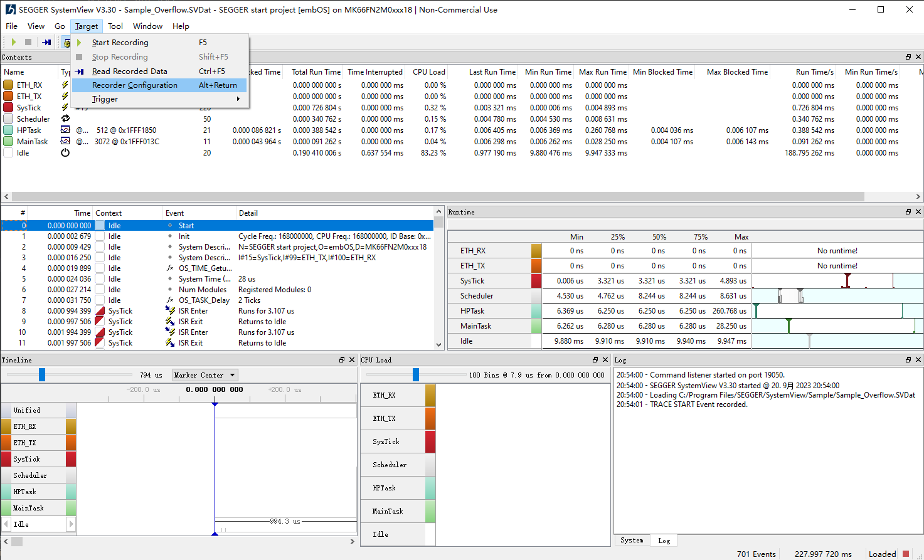Switch to the System tab
The image size is (924, 560).
tap(632, 541)
